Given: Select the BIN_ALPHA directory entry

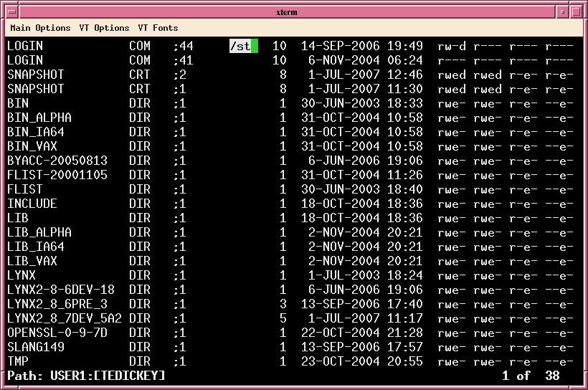Looking at the screenshot, I should 39,118.
